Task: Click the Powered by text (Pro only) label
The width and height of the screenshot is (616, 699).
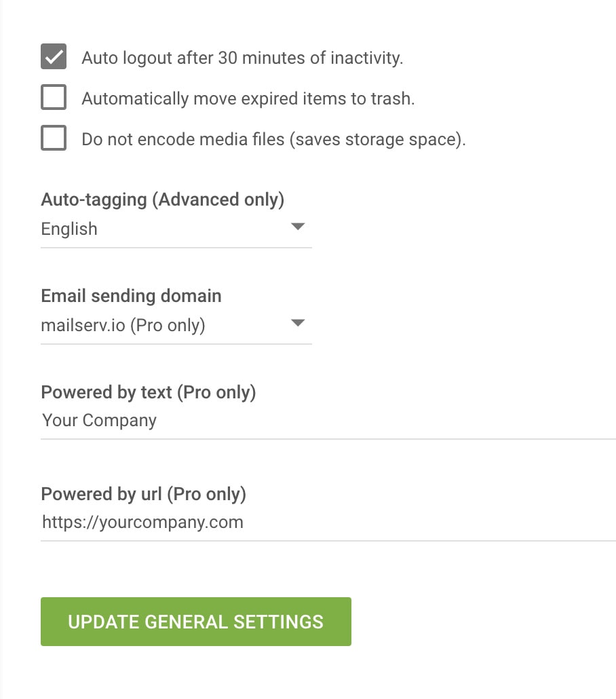Action: 148,392
